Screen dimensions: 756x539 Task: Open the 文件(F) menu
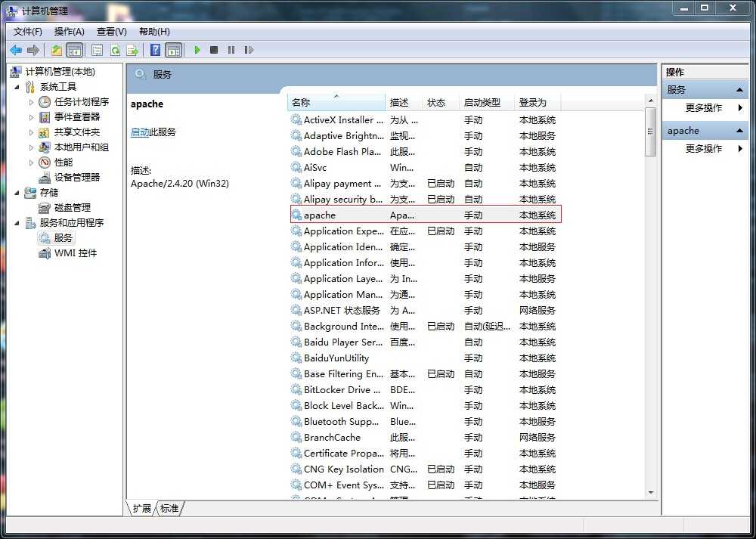(x=27, y=31)
